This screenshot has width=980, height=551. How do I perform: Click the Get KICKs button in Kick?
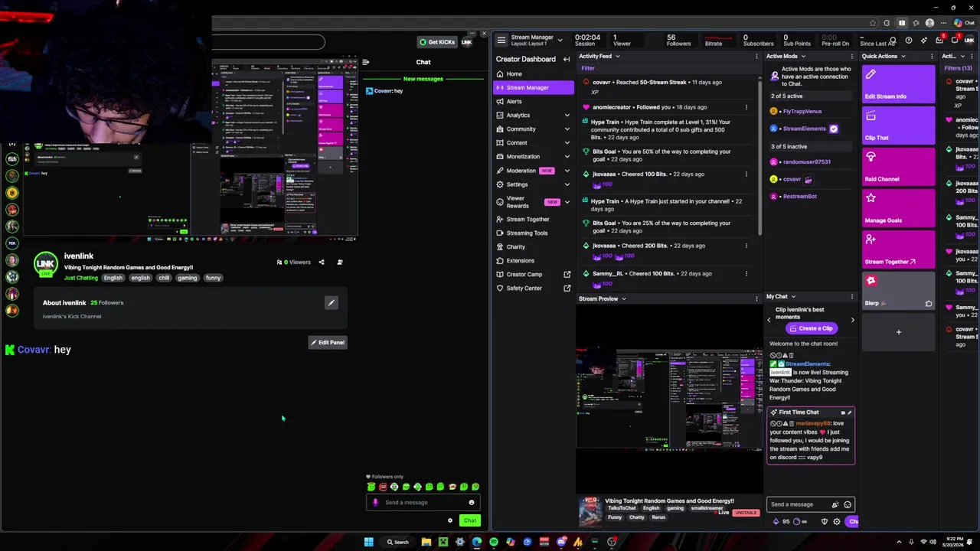[437, 42]
